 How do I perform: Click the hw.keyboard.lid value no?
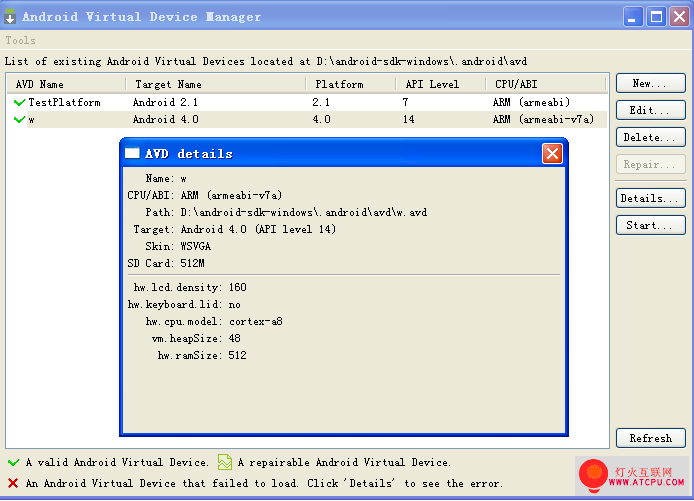pos(235,304)
